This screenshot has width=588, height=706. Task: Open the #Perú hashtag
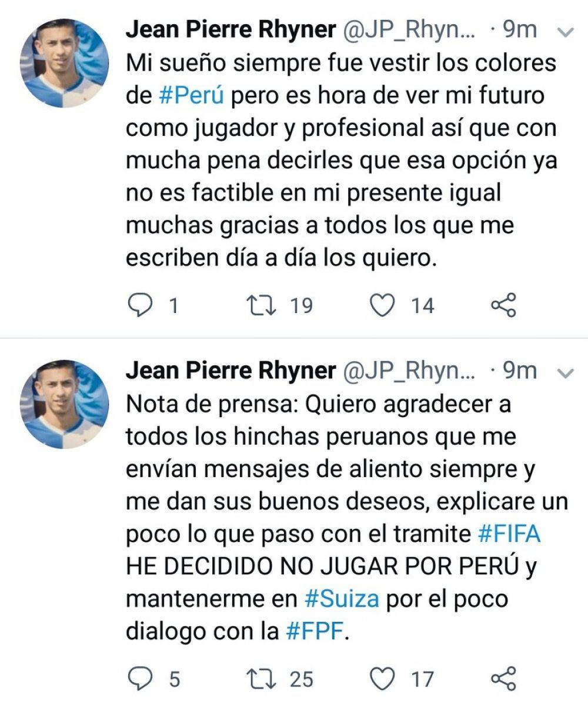(192, 96)
